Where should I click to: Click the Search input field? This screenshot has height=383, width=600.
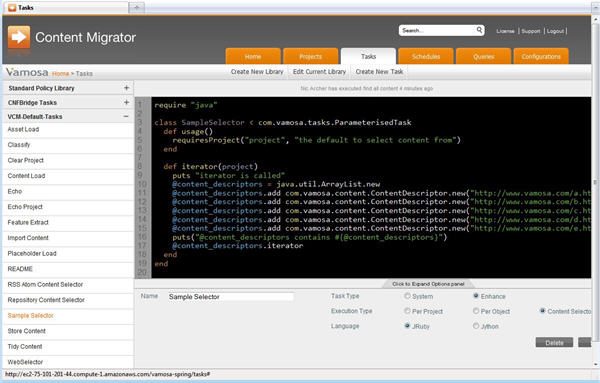437,30
